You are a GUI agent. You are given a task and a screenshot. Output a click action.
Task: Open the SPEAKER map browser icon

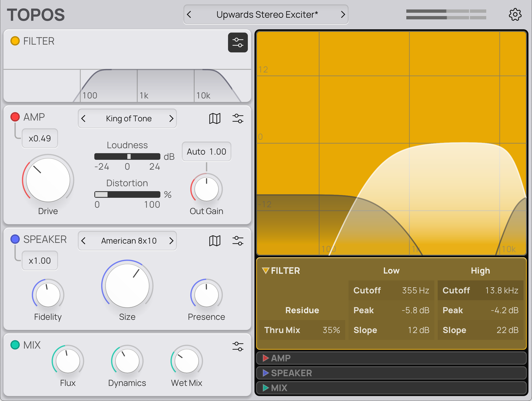point(215,241)
